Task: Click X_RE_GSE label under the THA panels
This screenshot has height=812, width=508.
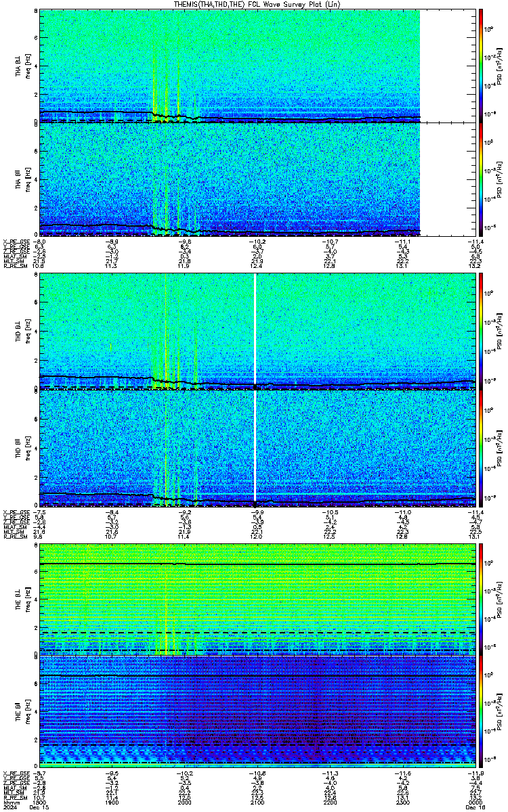Action: [x=15, y=242]
